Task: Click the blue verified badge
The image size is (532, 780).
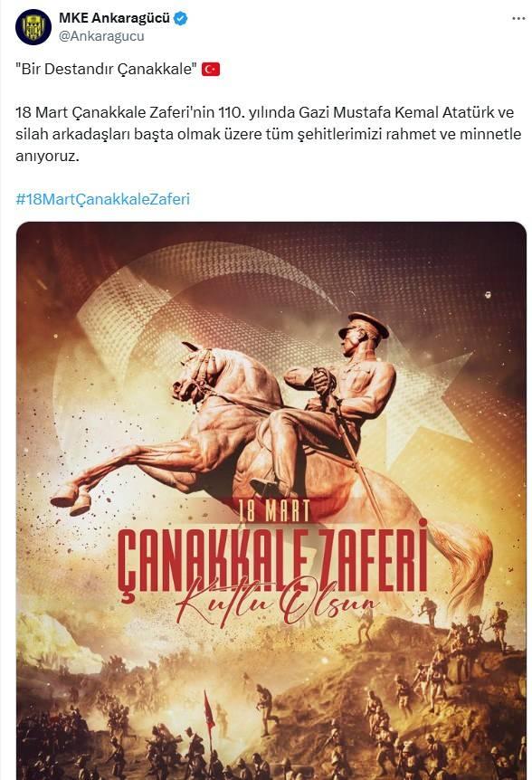Action: [180, 19]
